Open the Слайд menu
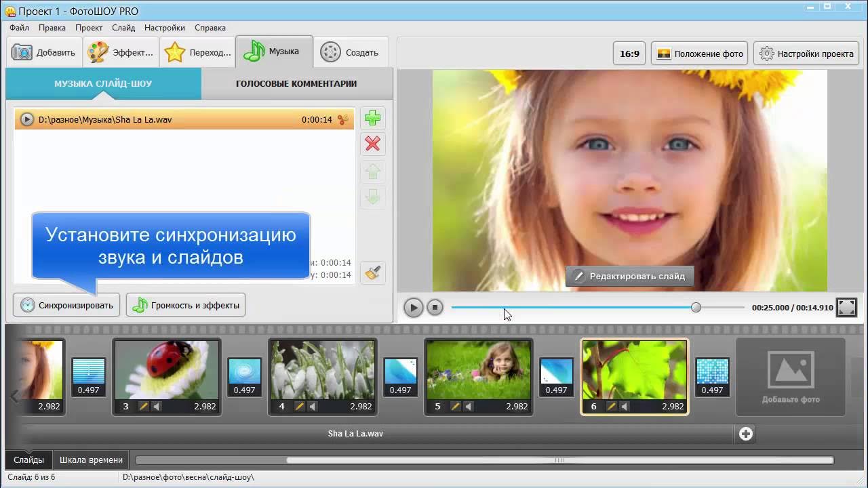Image resolution: width=868 pixels, height=488 pixels. tap(123, 28)
